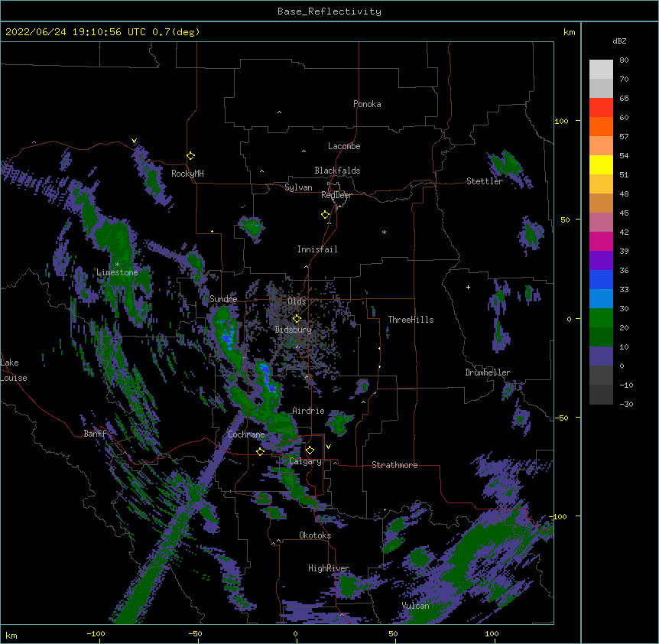The width and height of the screenshot is (659, 644).
Task: Click the Sylvan map label
Action: click(x=298, y=187)
